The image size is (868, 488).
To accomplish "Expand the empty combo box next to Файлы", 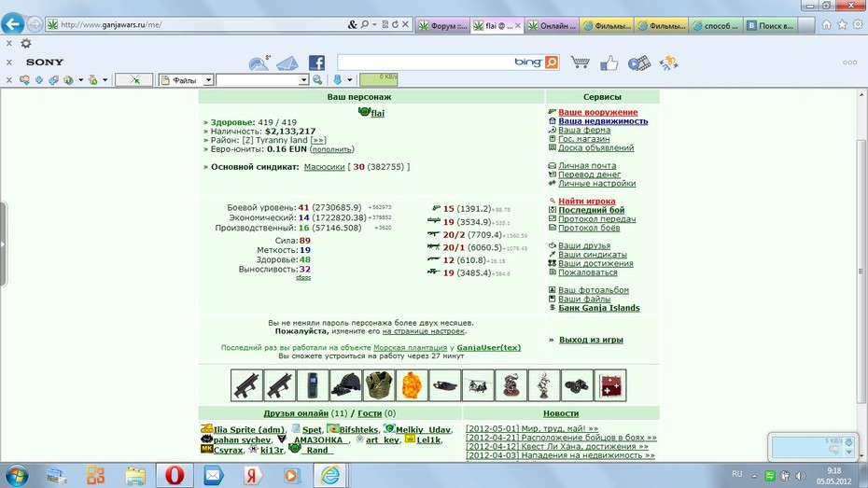I will tap(303, 80).
